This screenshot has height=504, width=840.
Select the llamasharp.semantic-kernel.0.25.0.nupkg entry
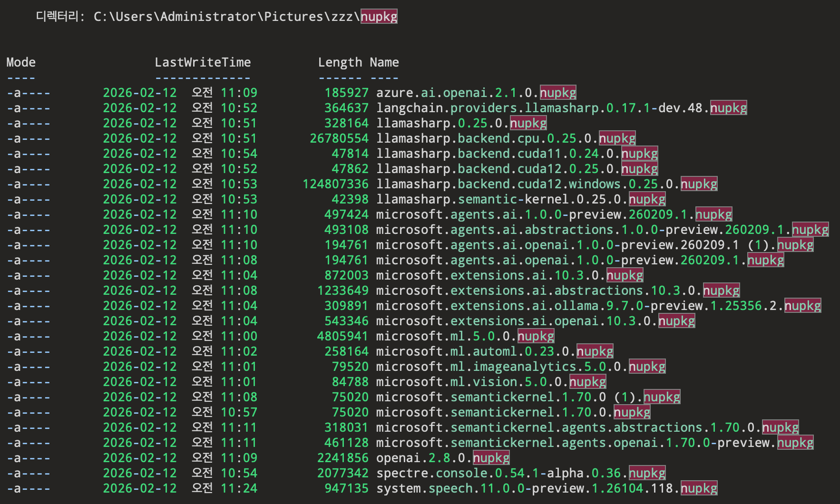pyautogui.click(x=521, y=199)
